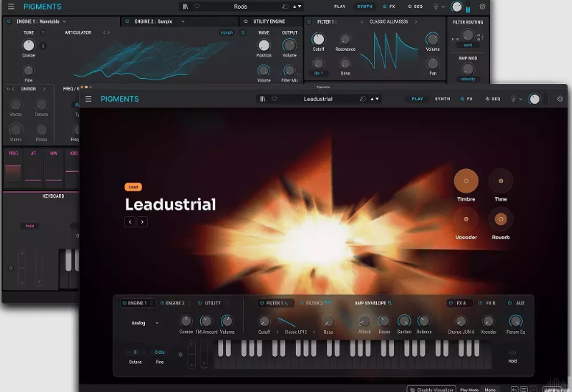Favorite the Leadustrial preset with heart icon
572x392 pixels.
click(275, 99)
